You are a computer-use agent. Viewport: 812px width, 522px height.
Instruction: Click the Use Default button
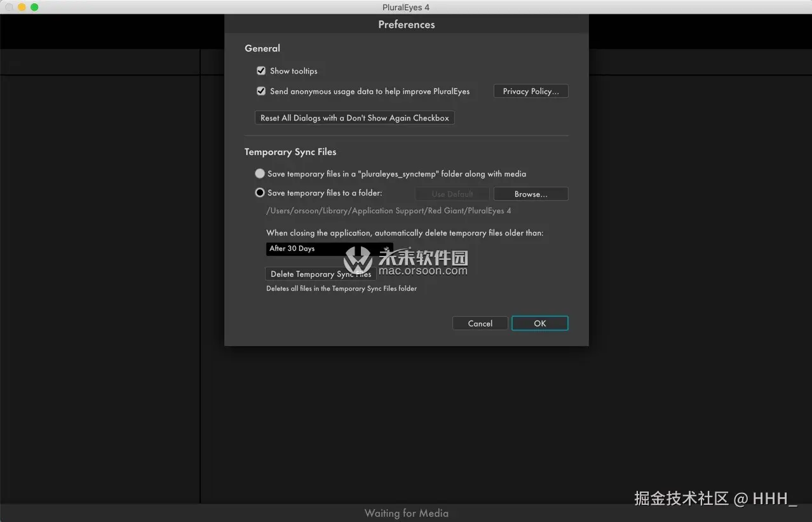452,194
